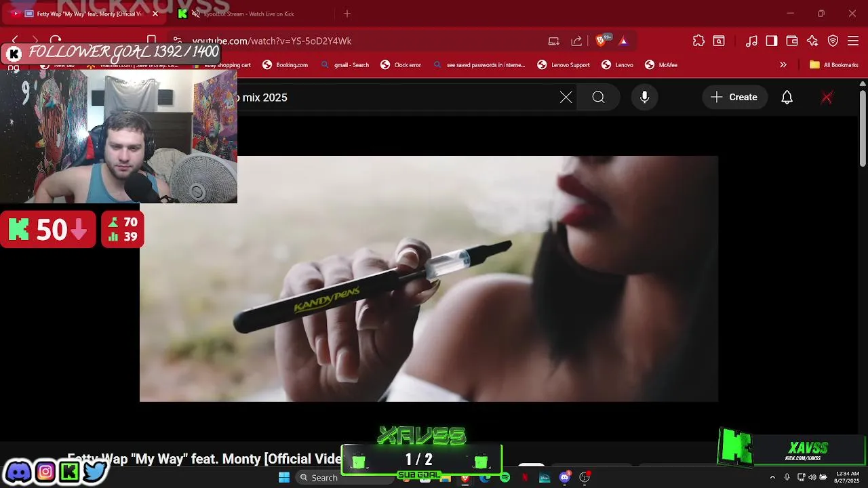Start YouTube voice search with microphone
Viewport: 868px width, 488px height.
645,98
